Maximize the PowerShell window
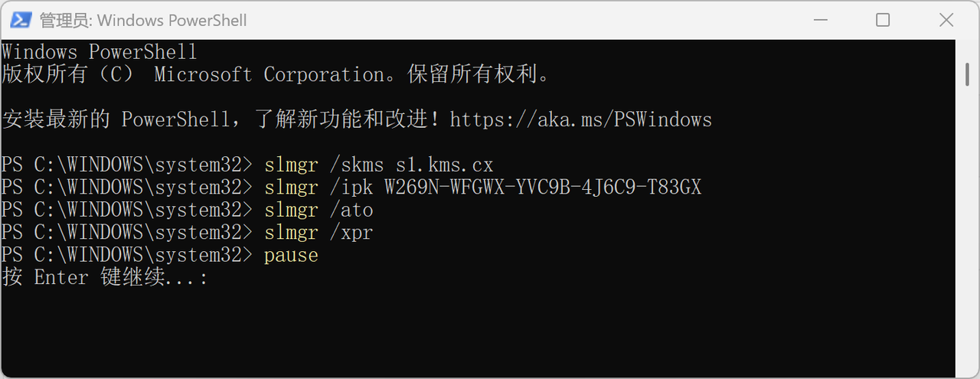This screenshot has height=379, width=980. point(883,20)
